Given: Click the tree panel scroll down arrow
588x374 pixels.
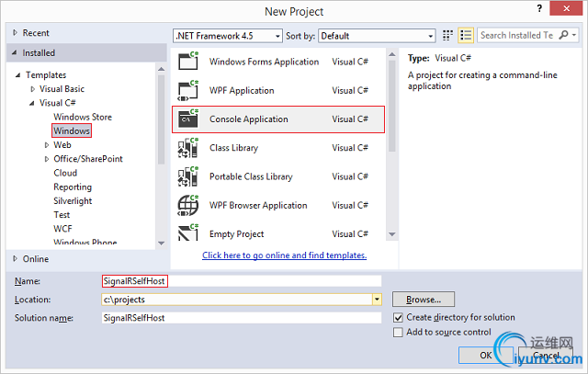Looking at the screenshot, I should pos(162,244).
